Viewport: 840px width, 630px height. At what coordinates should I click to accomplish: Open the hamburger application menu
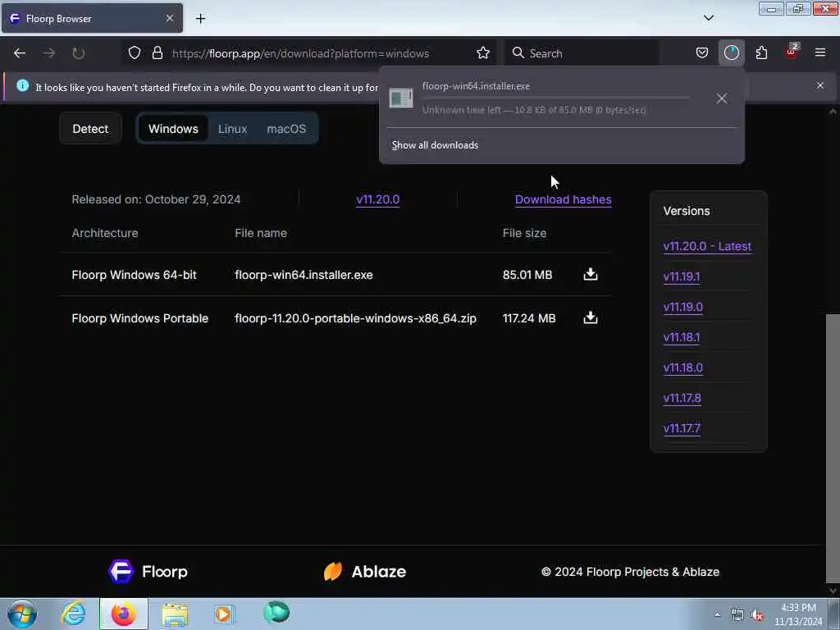(x=819, y=53)
